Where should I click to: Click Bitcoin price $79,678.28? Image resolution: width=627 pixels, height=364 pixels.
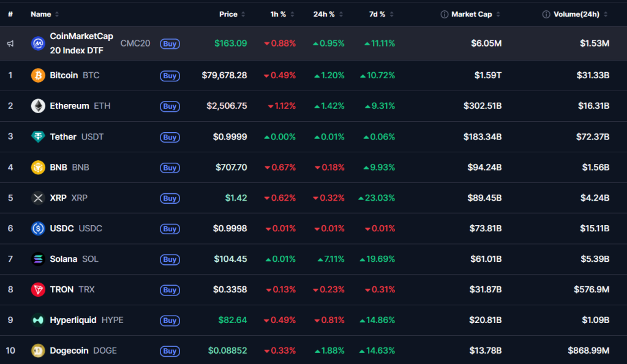coord(224,75)
